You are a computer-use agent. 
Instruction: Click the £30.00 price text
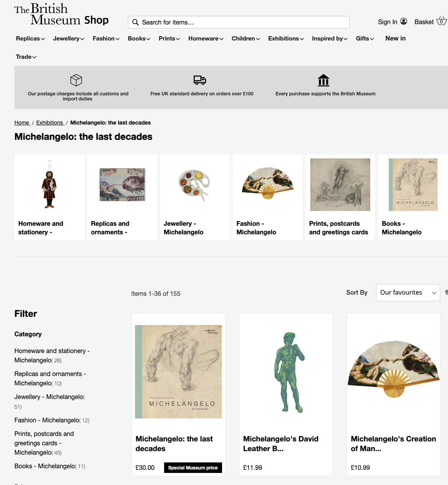tap(145, 467)
